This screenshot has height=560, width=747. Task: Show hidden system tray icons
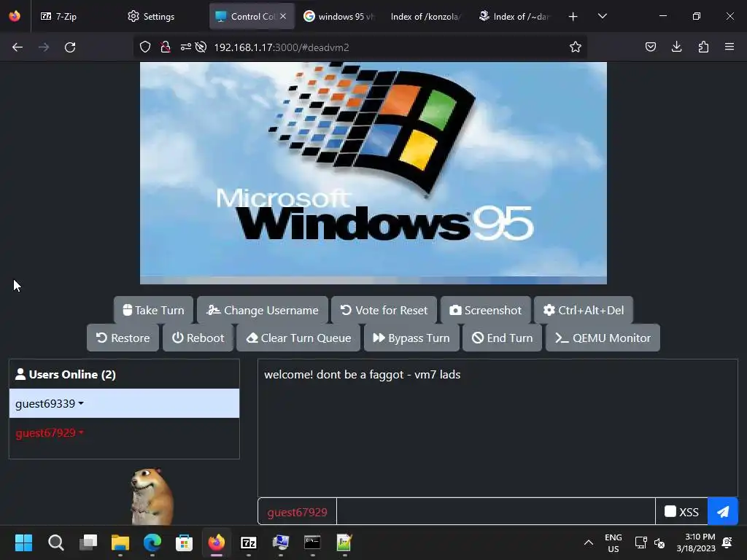[589, 542]
